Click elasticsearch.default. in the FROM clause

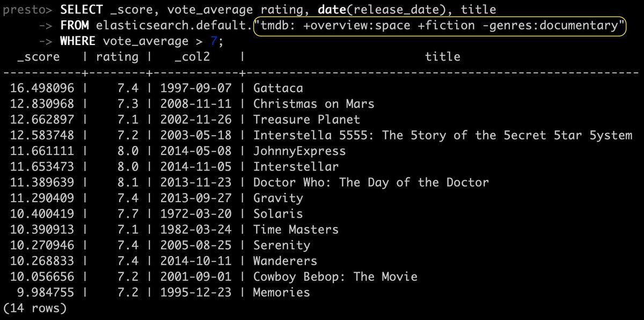[x=174, y=25]
